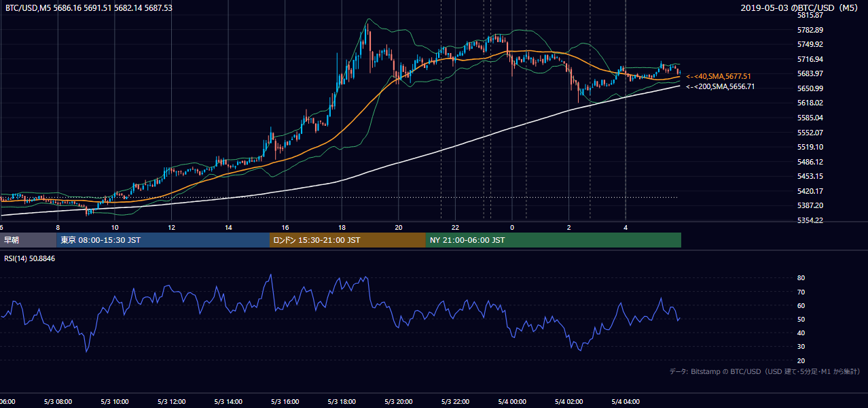Click the hour 18 tick under price chart
The height and width of the screenshot is (408, 868).
(342, 227)
